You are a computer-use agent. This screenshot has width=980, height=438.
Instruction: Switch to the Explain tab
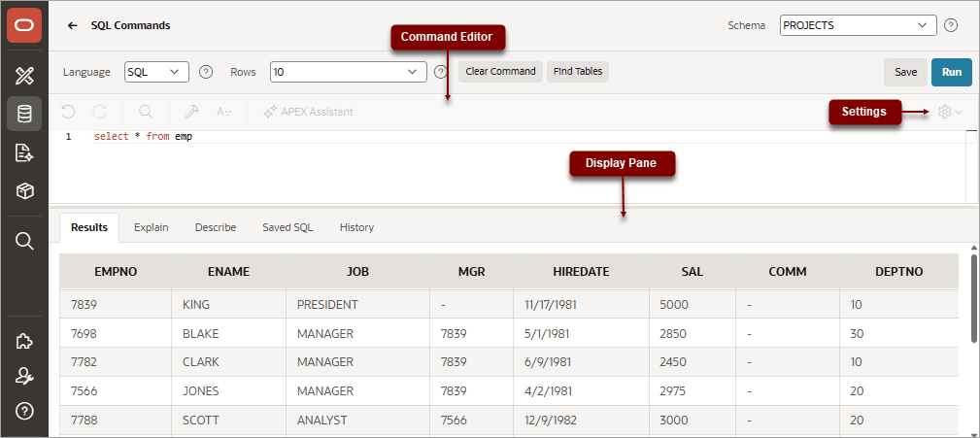tap(152, 227)
